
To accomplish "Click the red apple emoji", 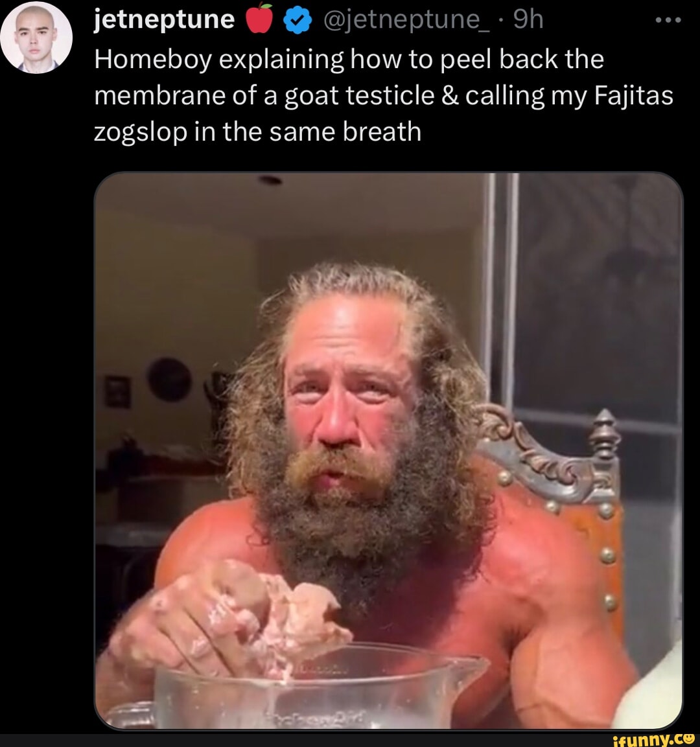I will click(259, 19).
